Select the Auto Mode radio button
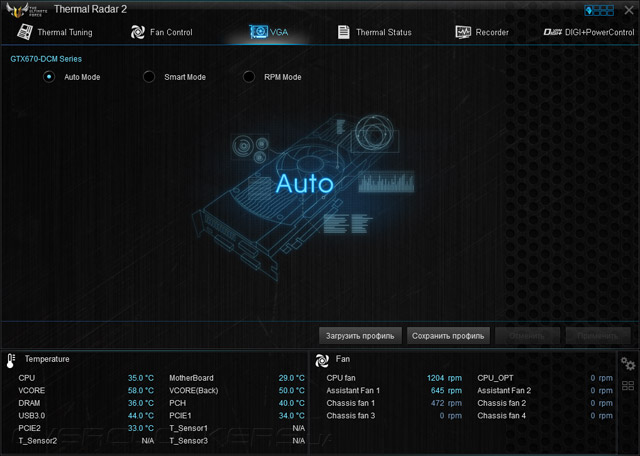 49,77
